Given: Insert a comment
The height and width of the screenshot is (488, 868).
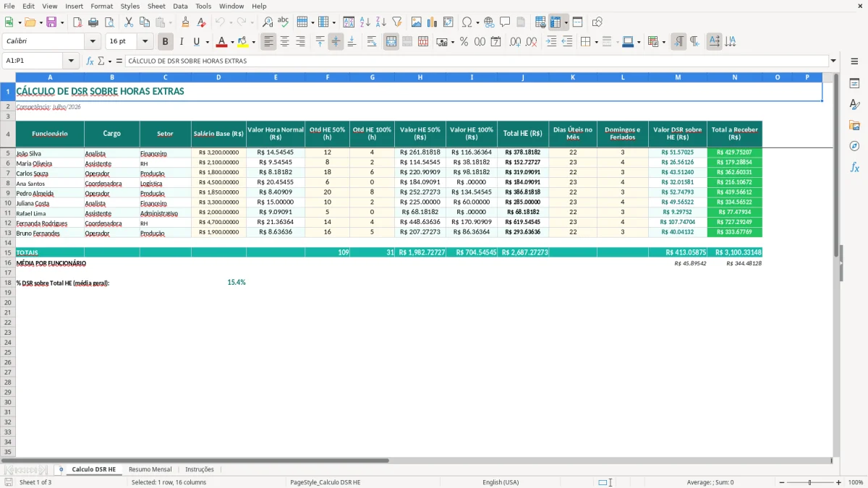Looking at the screenshot, I should pos(505,22).
